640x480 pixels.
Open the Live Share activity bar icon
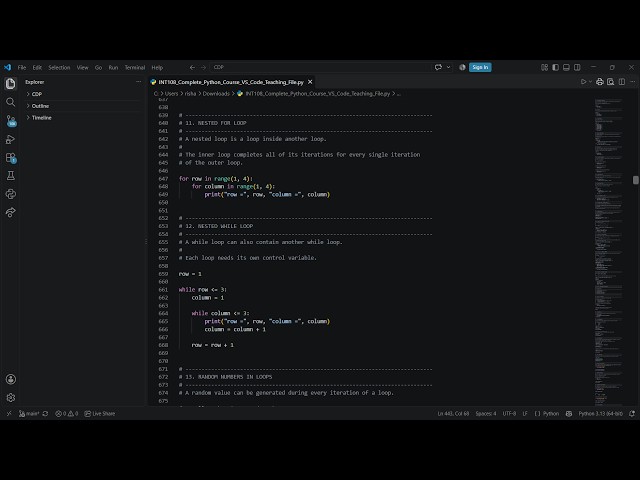pos(11,212)
